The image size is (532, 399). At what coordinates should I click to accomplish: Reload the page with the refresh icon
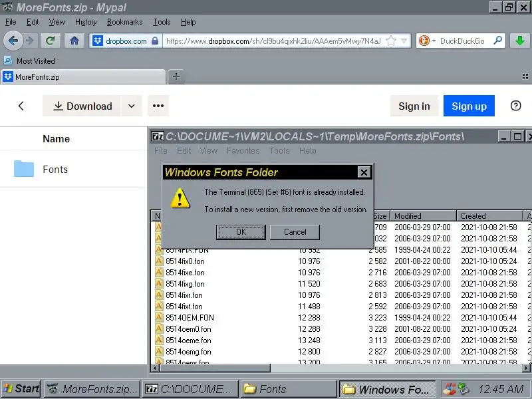point(51,41)
